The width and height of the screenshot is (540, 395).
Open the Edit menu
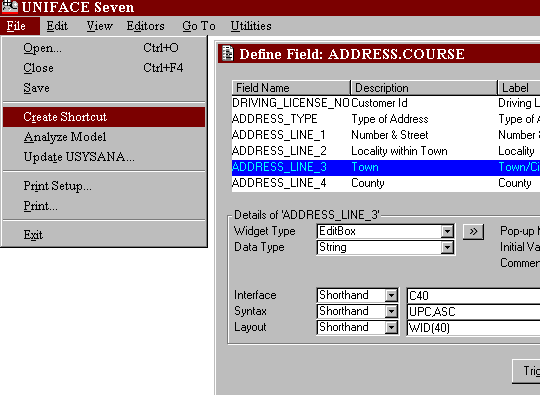click(x=57, y=26)
